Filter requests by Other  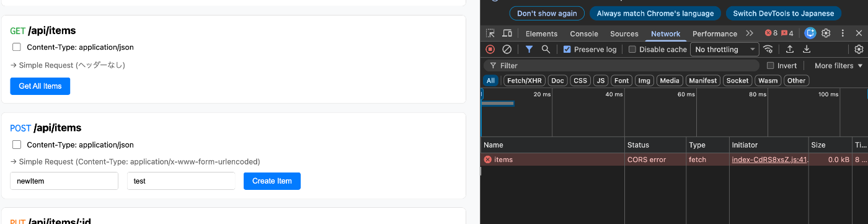tap(796, 81)
